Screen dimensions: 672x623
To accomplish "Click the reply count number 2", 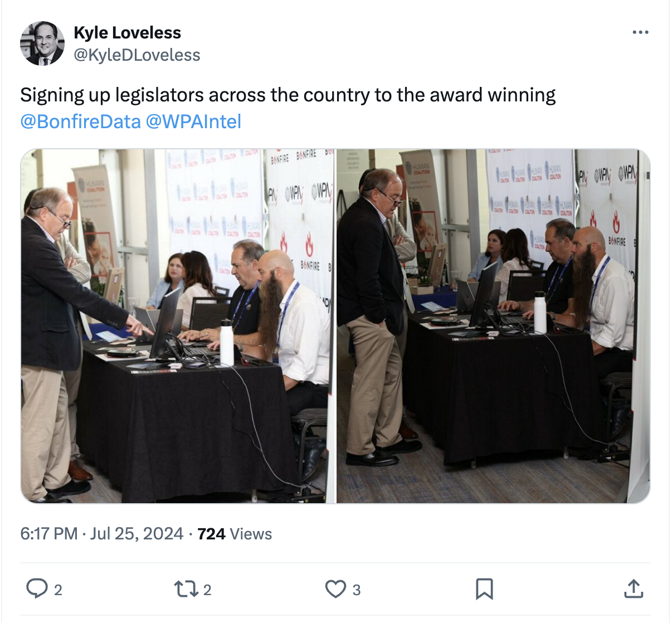I will point(58,590).
